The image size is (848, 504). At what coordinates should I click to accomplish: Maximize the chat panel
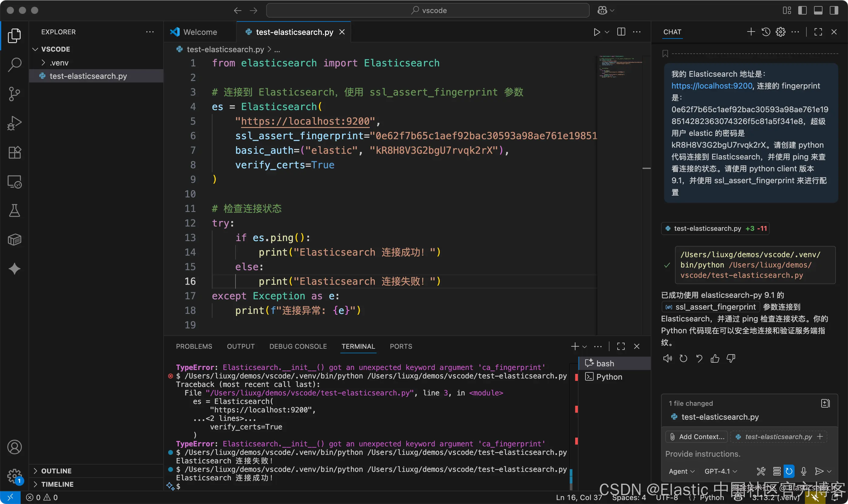click(x=818, y=32)
